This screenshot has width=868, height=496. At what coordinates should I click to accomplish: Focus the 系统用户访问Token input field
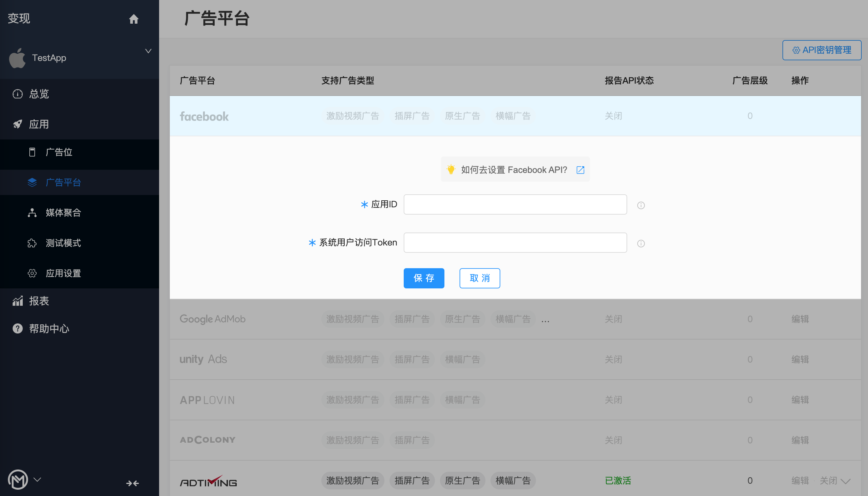515,243
